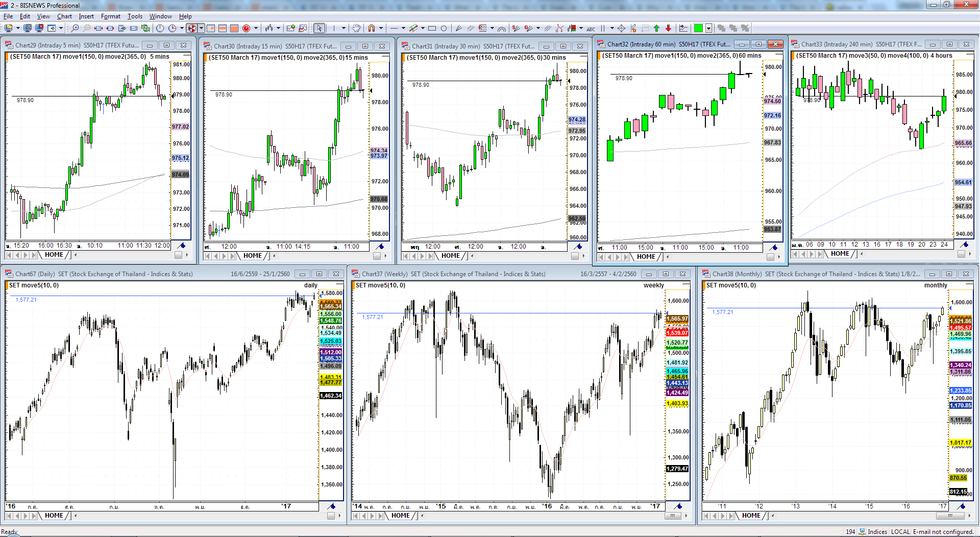Click 'E-mail not configured.' in status bar

pos(943,532)
